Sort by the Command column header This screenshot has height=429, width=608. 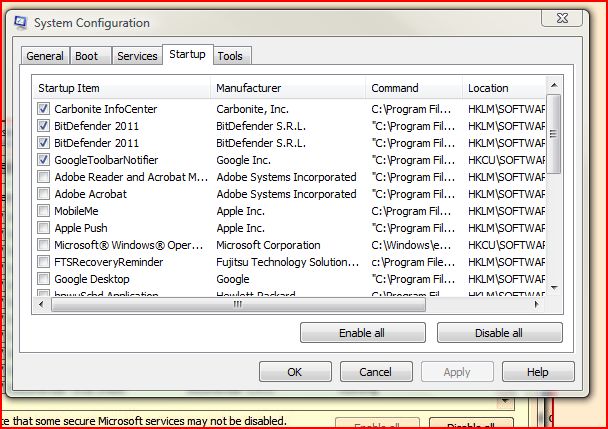(414, 88)
